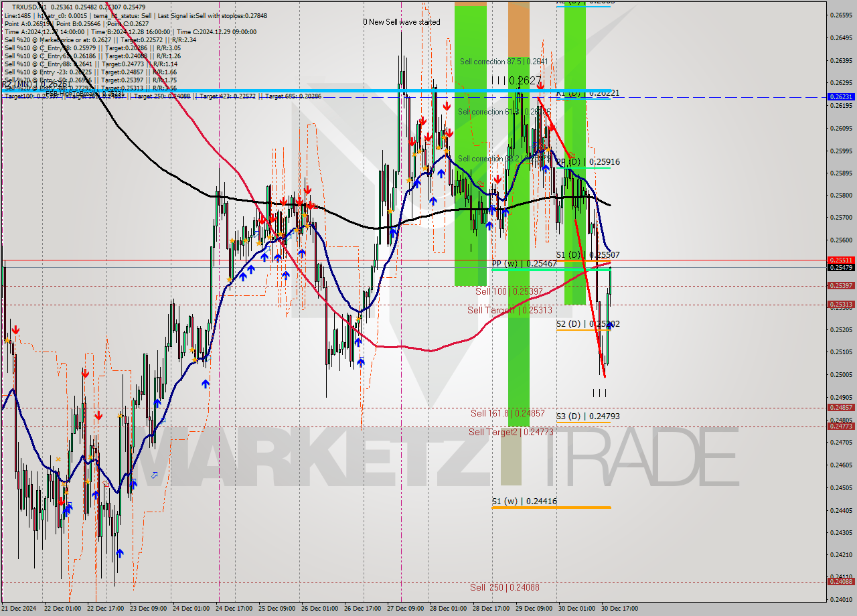This screenshot has width=857, height=616.
Task: Click the 'PP (w) | 0.25467' weekly pivot label
Action: (x=524, y=264)
